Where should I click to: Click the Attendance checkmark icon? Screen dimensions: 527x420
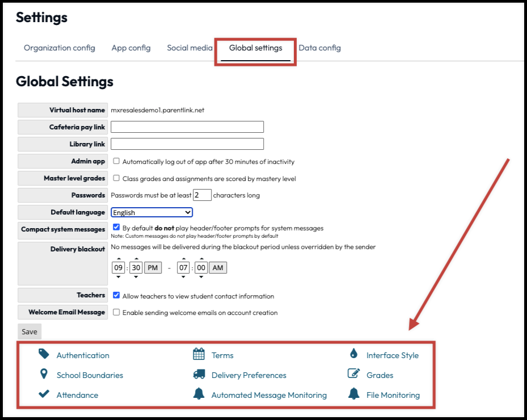pyautogui.click(x=43, y=393)
